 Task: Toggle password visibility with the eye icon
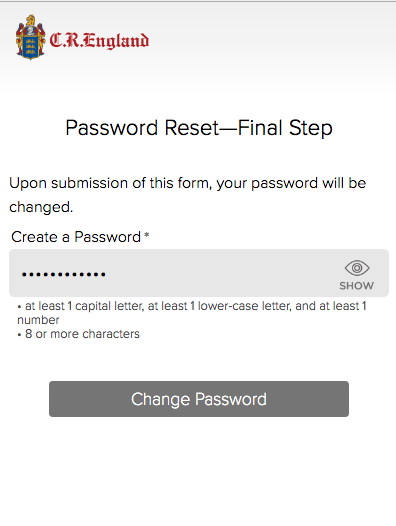(357, 268)
